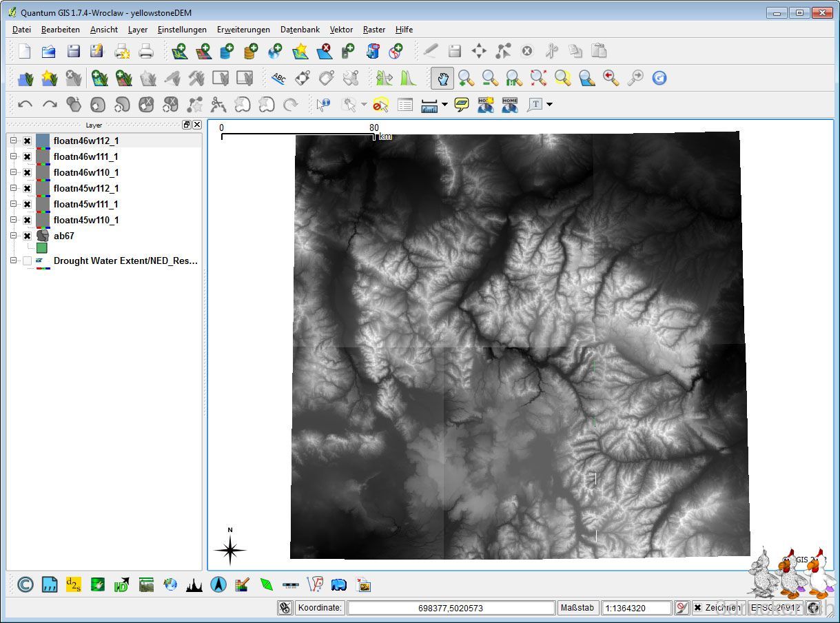Open the Erweiterungen menu
Screen dimensions: 840x623
coord(243,30)
